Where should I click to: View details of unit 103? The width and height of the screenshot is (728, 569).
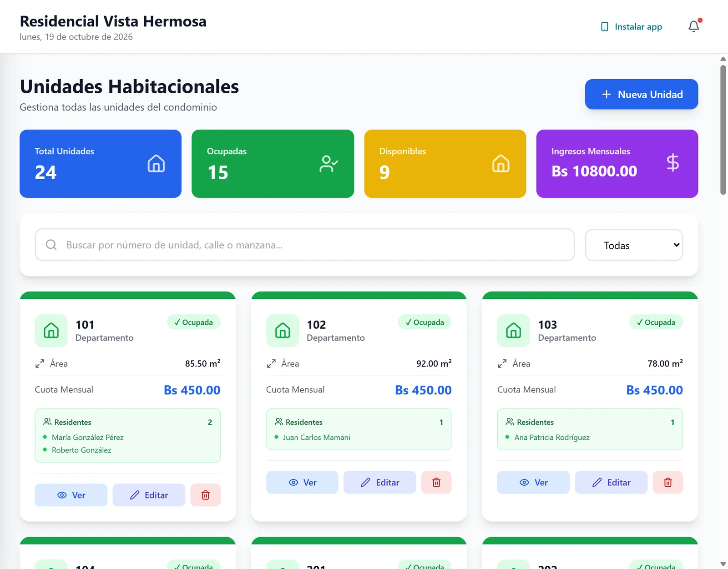coord(533,482)
